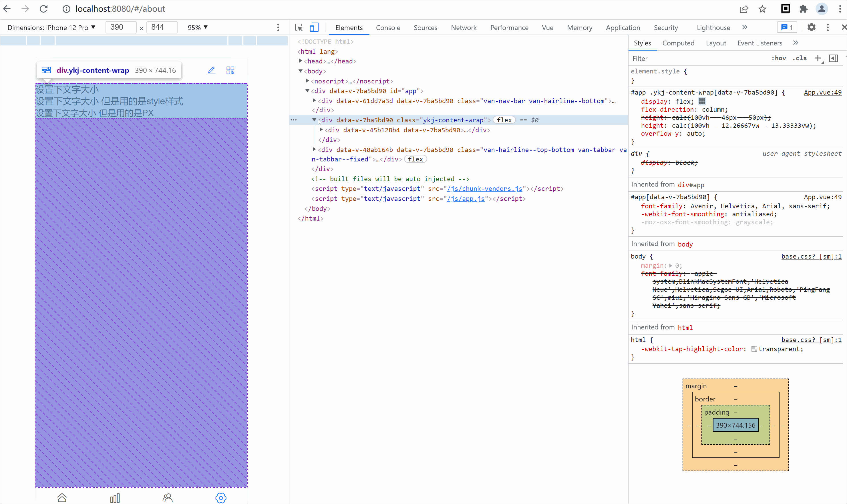Toggle the device toolbar icon
Viewport: 847px width, 504px height.
(x=314, y=27)
